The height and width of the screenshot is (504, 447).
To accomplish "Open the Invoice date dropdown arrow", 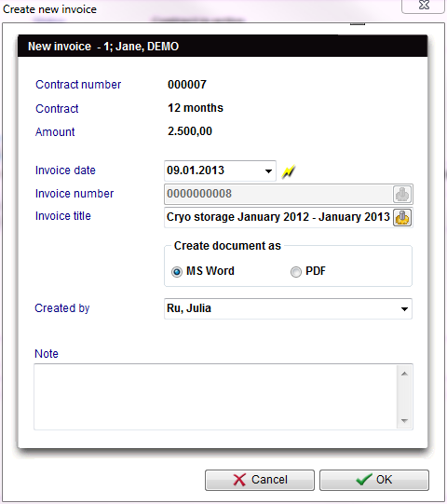I will (268, 171).
